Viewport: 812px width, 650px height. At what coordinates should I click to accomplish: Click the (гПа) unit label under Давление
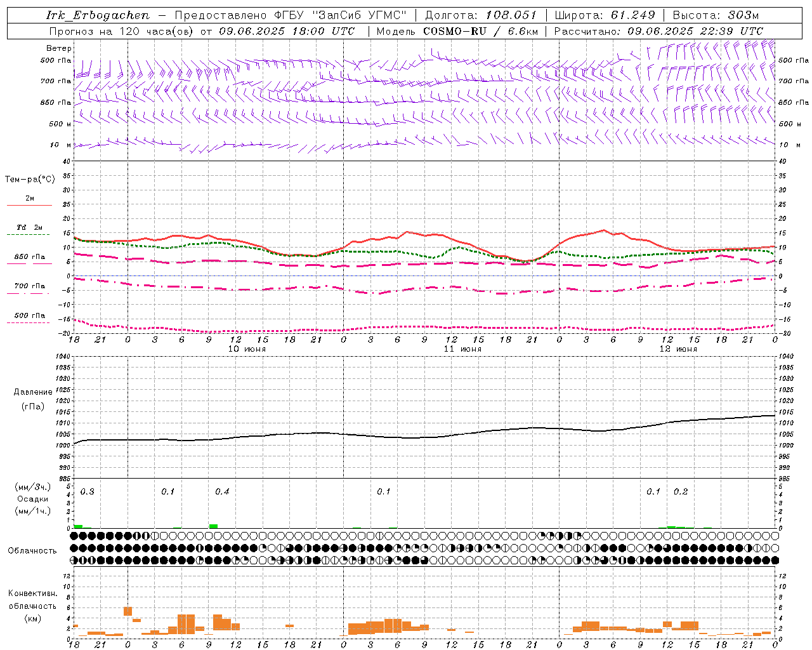33,406
